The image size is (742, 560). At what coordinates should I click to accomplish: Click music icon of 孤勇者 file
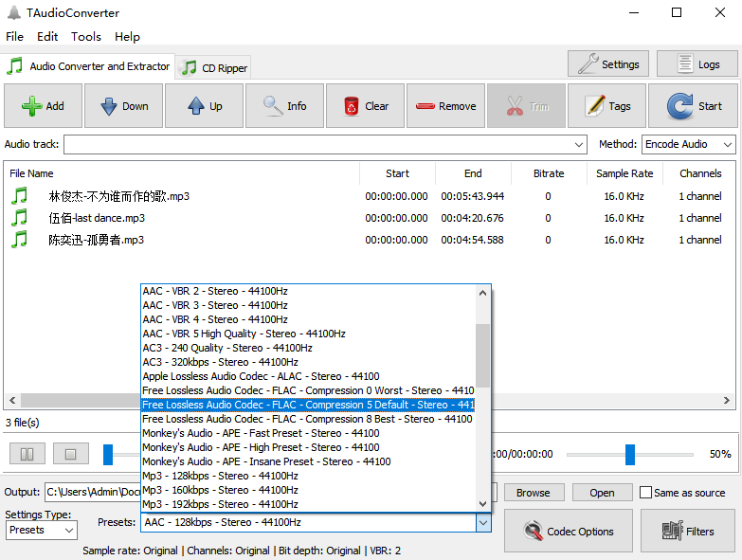coord(19,239)
